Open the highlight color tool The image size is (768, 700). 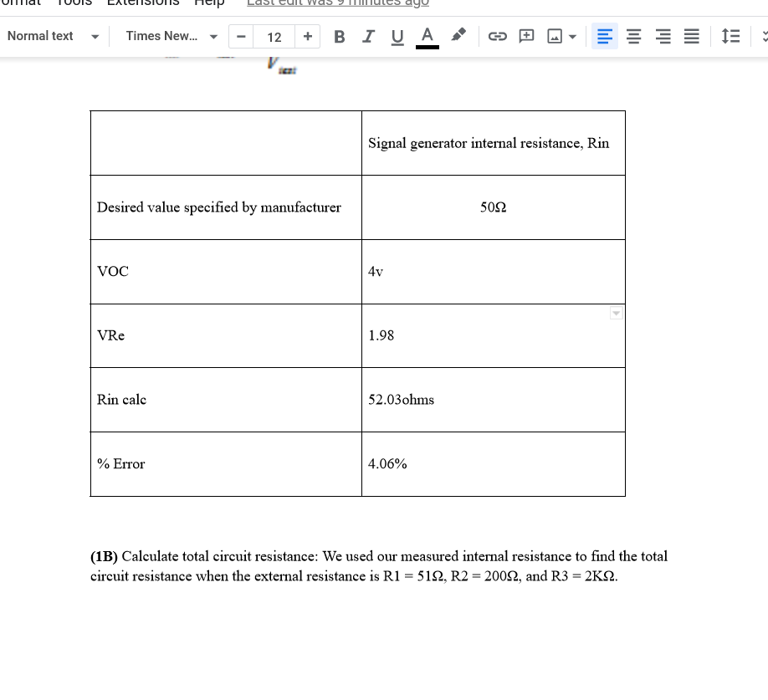coord(458,36)
